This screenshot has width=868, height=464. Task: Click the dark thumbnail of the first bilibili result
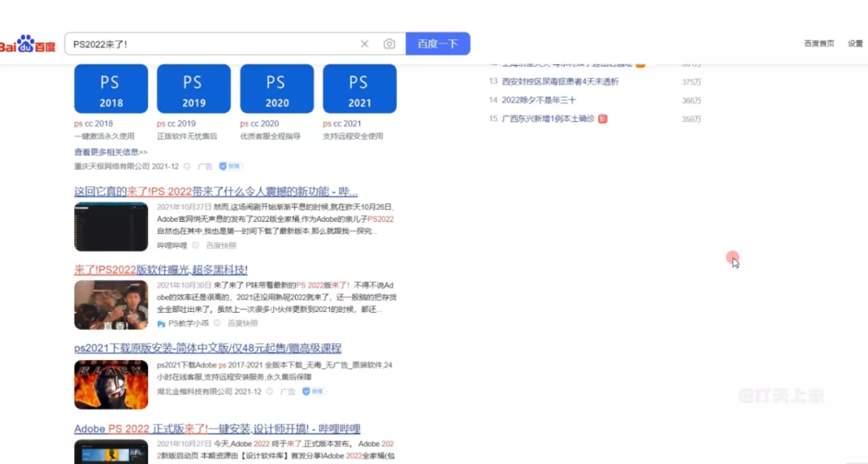click(111, 227)
